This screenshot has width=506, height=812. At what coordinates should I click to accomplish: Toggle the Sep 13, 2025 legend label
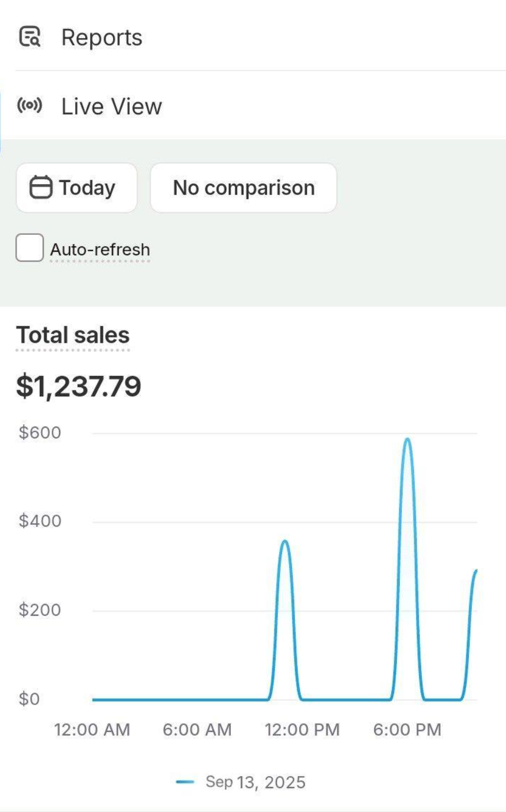click(255, 782)
